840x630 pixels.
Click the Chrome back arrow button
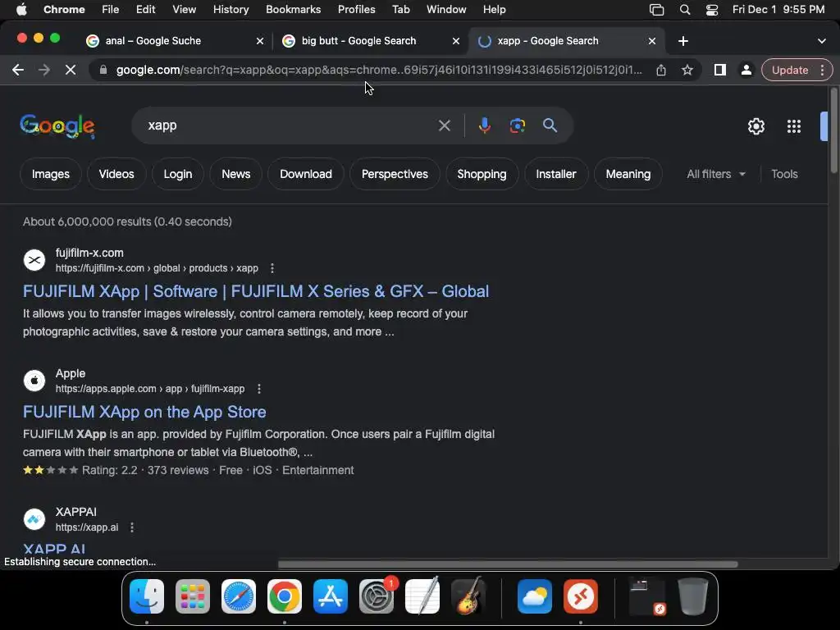tap(18, 71)
